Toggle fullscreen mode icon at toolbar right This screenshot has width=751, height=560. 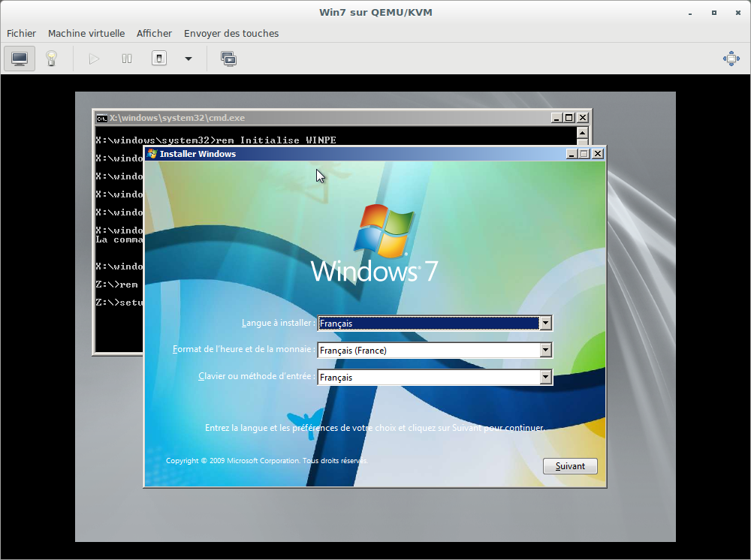[731, 59]
